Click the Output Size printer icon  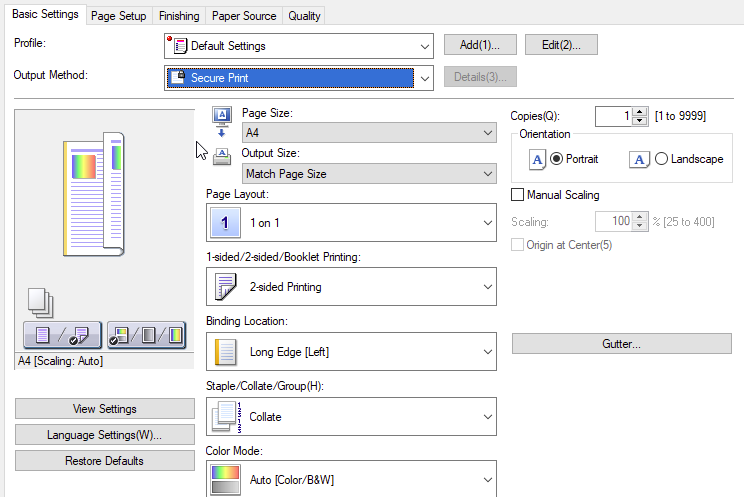(x=222, y=156)
